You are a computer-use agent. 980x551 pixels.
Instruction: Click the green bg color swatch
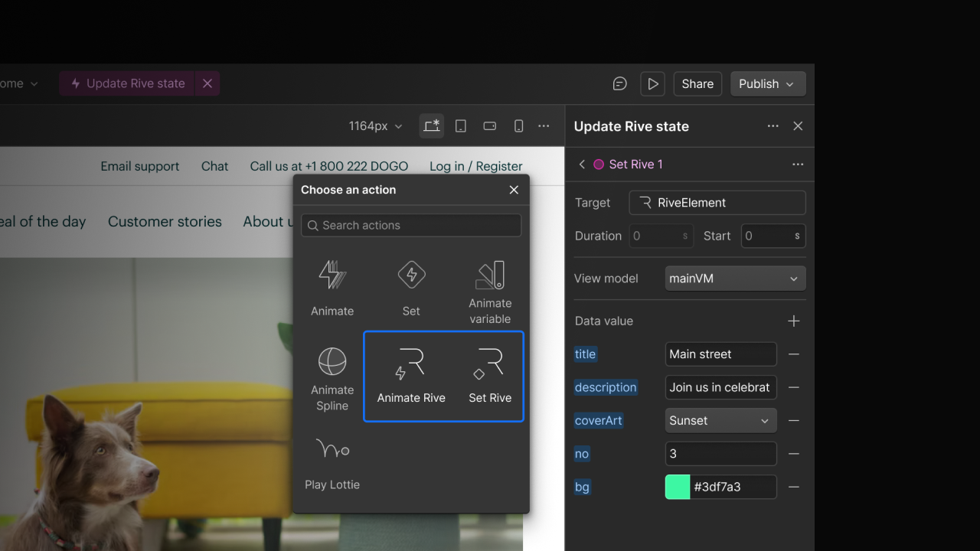pyautogui.click(x=677, y=487)
